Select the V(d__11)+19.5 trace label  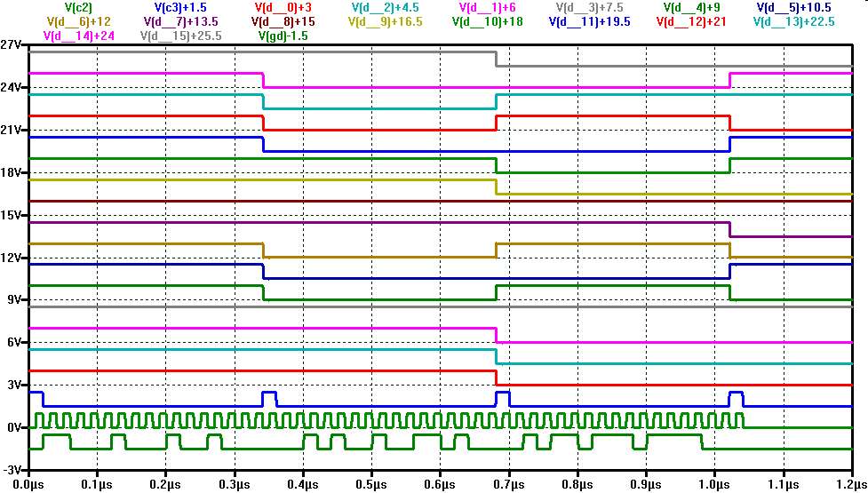coord(590,20)
